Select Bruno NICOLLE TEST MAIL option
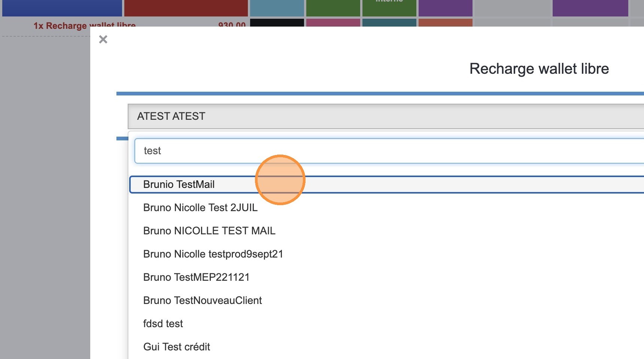Screen dimensions: 644x359 pyautogui.click(x=209, y=231)
